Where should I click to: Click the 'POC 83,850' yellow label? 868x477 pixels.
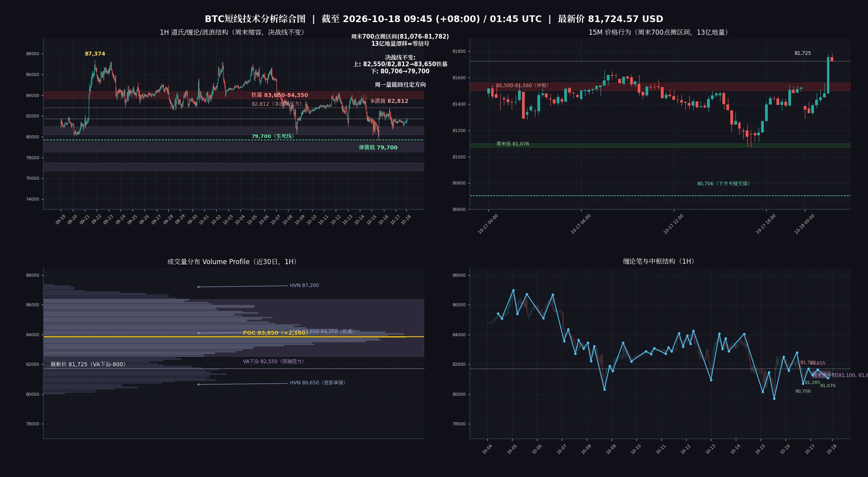click(260, 333)
